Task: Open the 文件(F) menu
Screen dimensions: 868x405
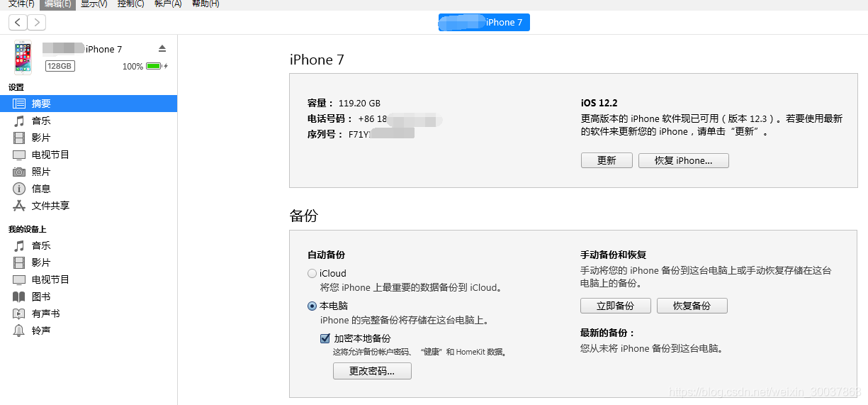Action: click(x=21, y=4)
